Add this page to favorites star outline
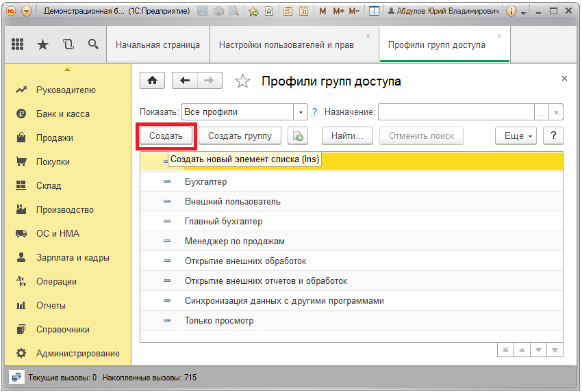The image size is (582, 392). click(x=242, y=81)
